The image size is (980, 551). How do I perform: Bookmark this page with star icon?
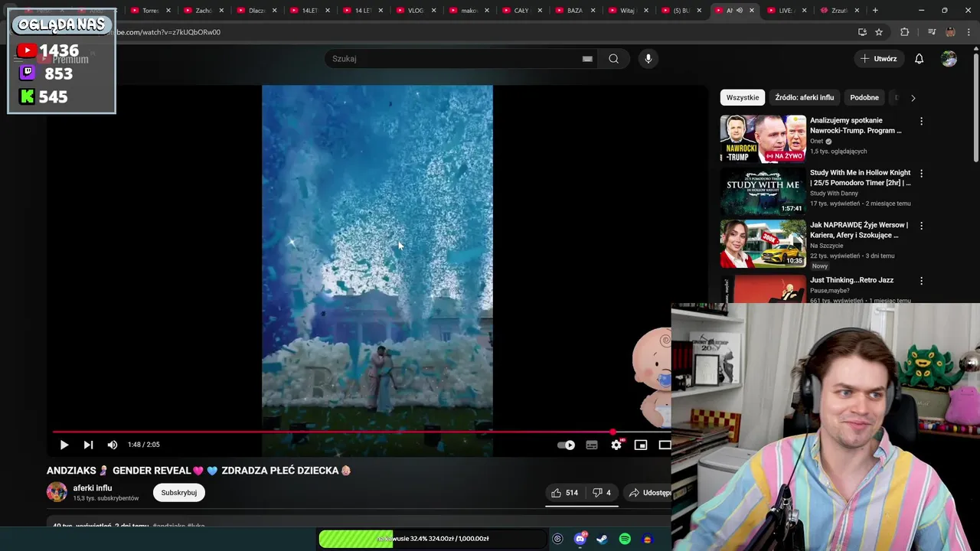tap(879, 32)
